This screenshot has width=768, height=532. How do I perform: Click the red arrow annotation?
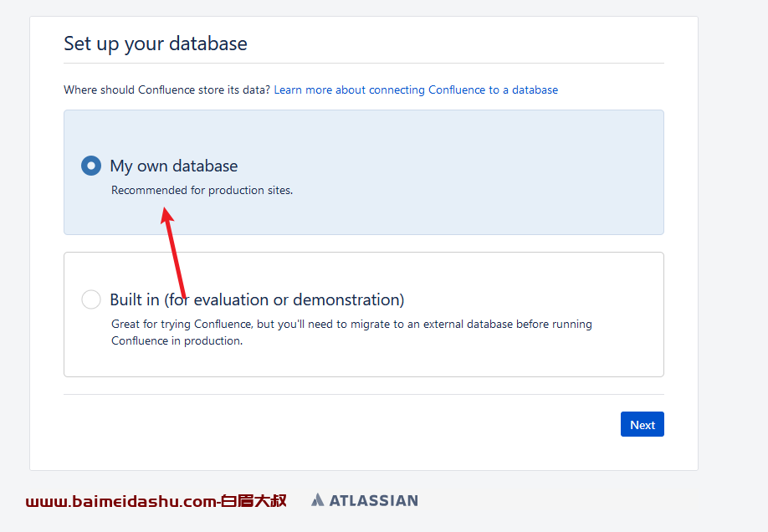(x=173, y=253)
